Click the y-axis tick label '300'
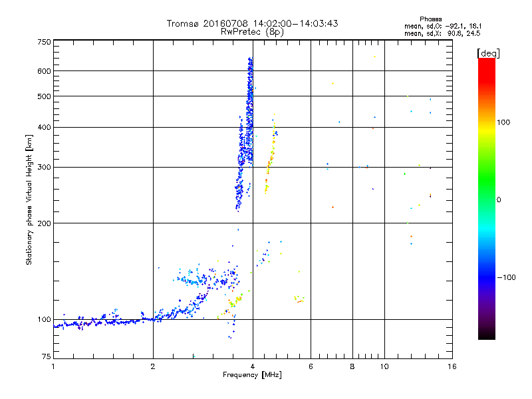Viewport: 532px width, 399px height. point(44,168)
